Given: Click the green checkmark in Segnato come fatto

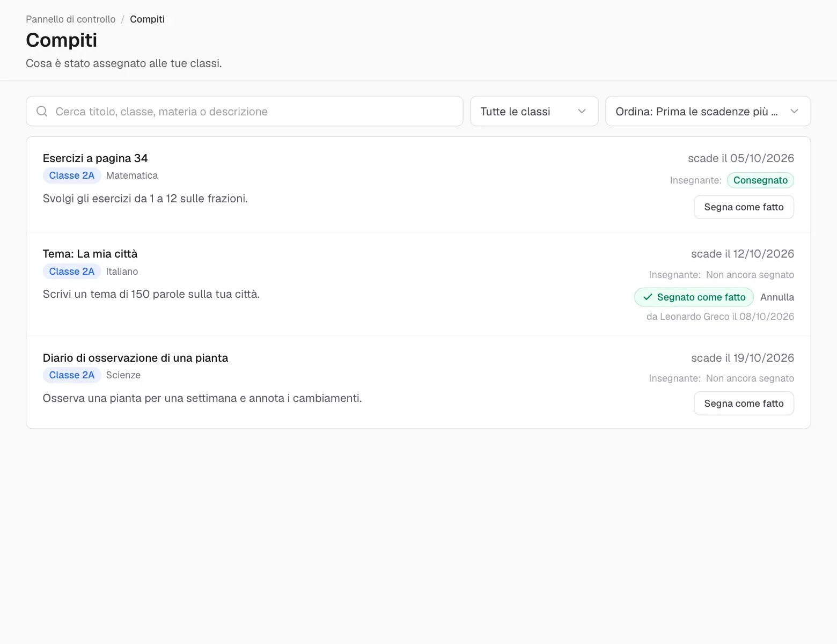Looking at the screenshot, I should pos(648,297).
